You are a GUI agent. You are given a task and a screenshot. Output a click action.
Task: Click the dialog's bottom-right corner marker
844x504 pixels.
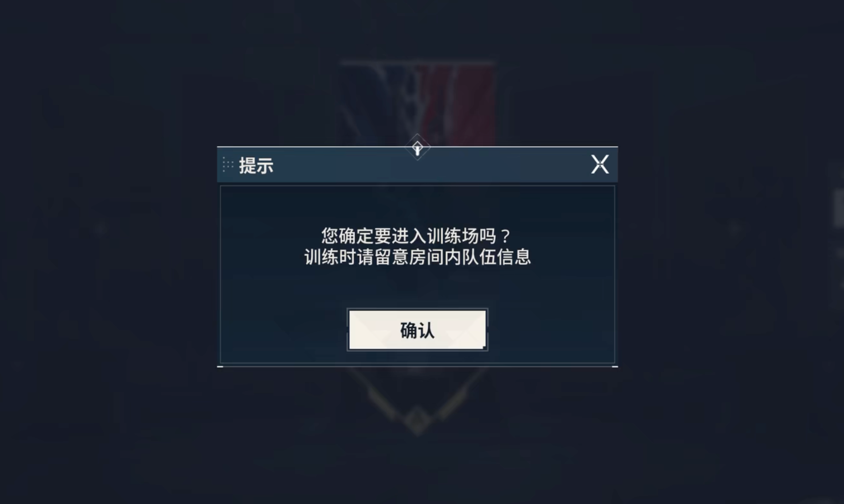click(x=615, y=367)
